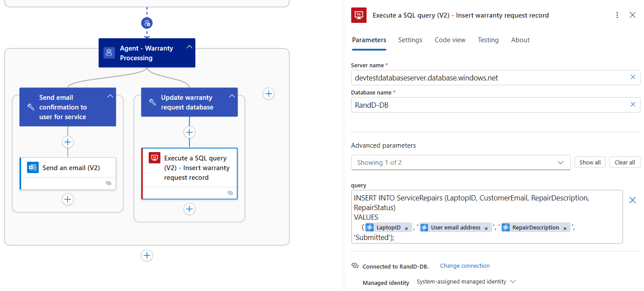Expand the Managed identity dropdown
The width and height of the screenshot is (644, 291).
[513, 282]
